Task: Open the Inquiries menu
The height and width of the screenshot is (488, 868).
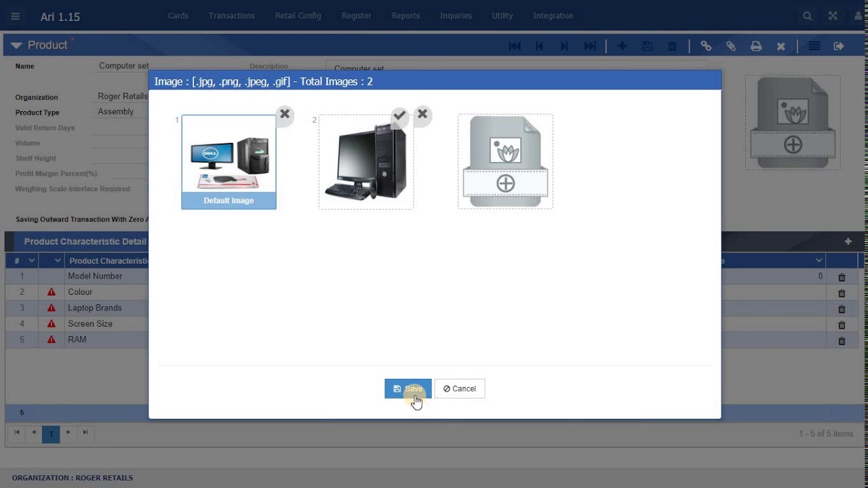Action: (456, 16)
